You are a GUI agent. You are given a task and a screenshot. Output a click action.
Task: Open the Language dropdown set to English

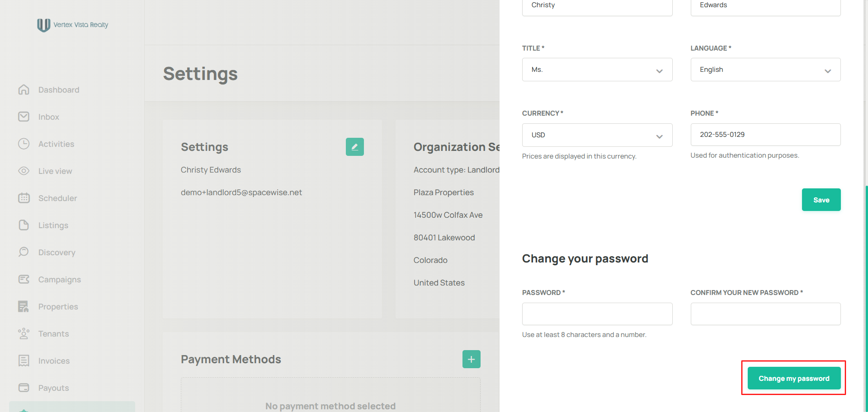click(765, 70)
